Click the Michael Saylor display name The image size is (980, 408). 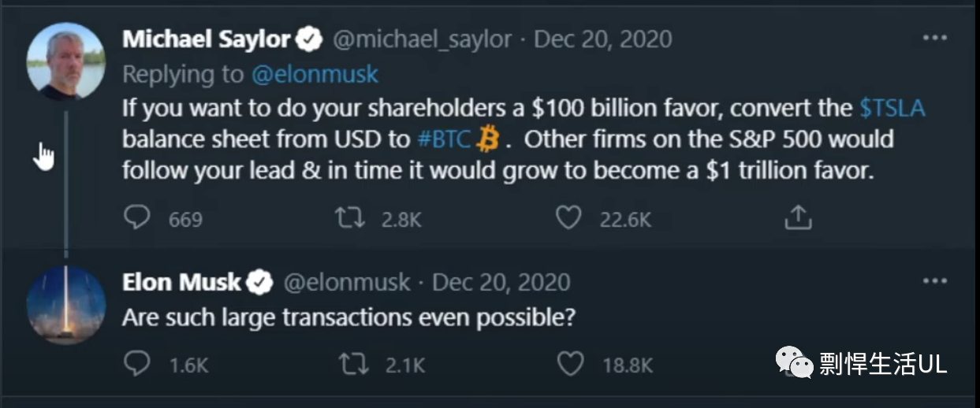click(208, 39)
